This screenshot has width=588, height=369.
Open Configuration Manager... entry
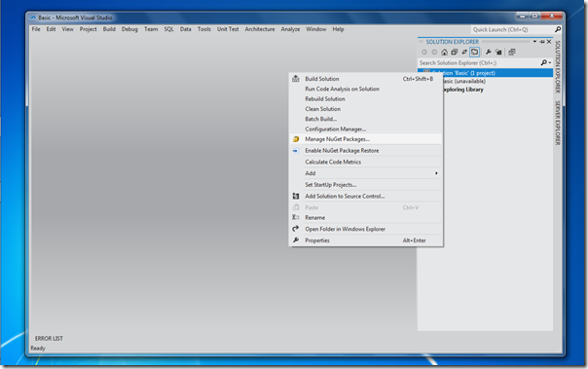366,129
